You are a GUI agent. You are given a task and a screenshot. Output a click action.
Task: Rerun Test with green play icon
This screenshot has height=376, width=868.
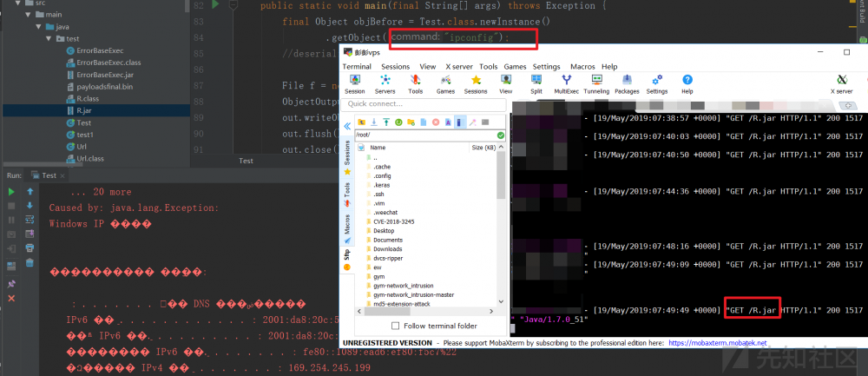click(x=11, y=192)
